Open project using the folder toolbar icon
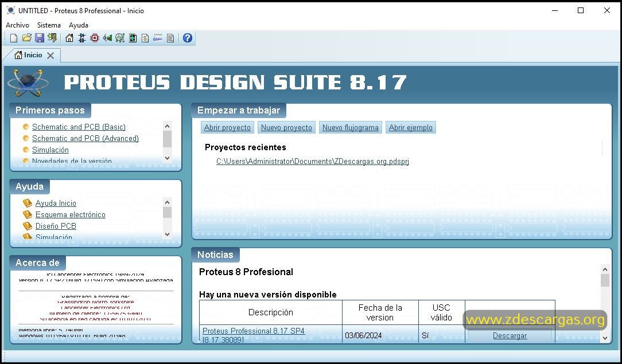This screenshot has height=364, width=622. 26,38
